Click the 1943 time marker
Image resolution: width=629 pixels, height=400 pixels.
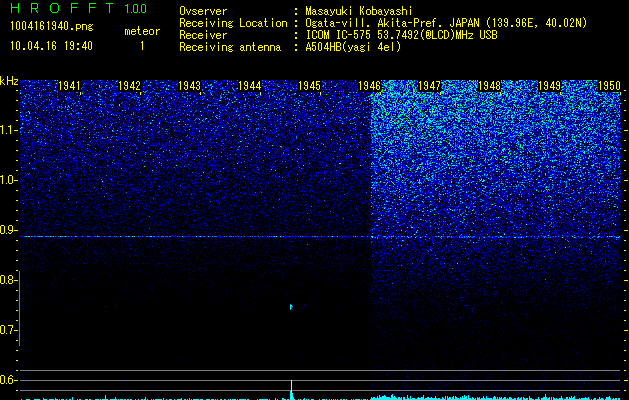(189, 86)
